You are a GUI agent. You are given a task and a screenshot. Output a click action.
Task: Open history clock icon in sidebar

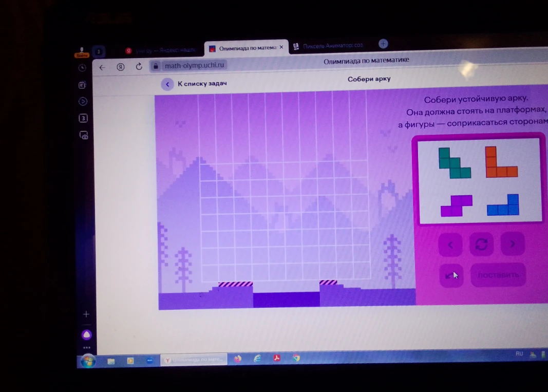[x=82, y=68]
